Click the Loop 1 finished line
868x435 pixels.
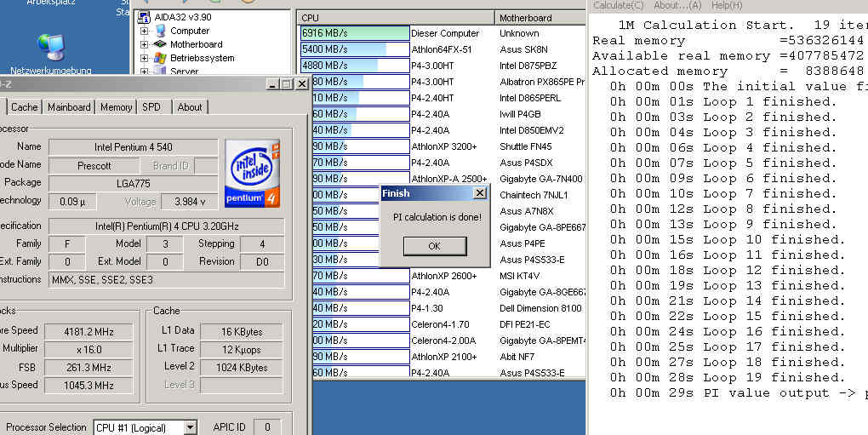723,102
